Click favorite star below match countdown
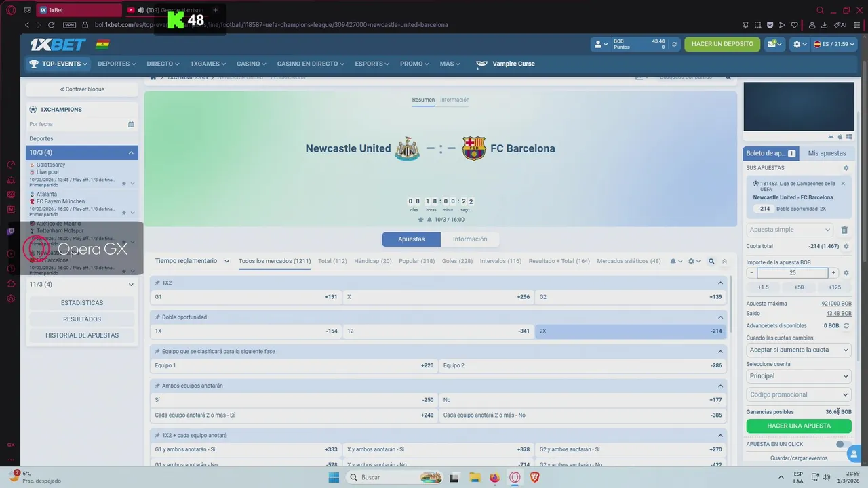 click(x=420, y=220)
